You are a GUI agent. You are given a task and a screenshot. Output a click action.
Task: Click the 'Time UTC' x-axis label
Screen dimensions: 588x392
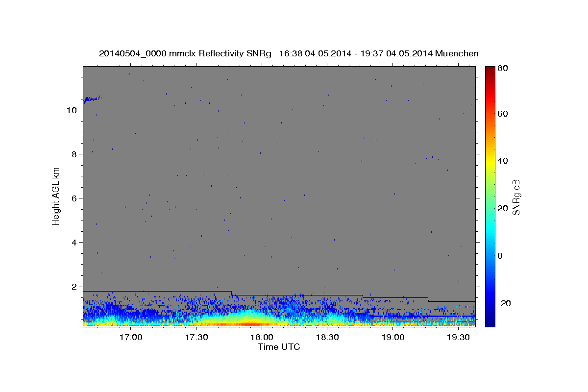(279, 347)
